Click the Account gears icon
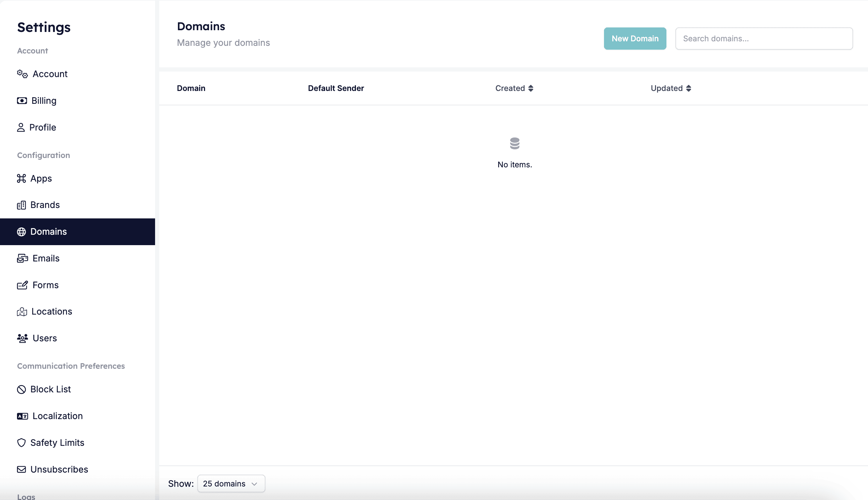The height and width of the screenshot is (500, 868). [x=22, y=74]
